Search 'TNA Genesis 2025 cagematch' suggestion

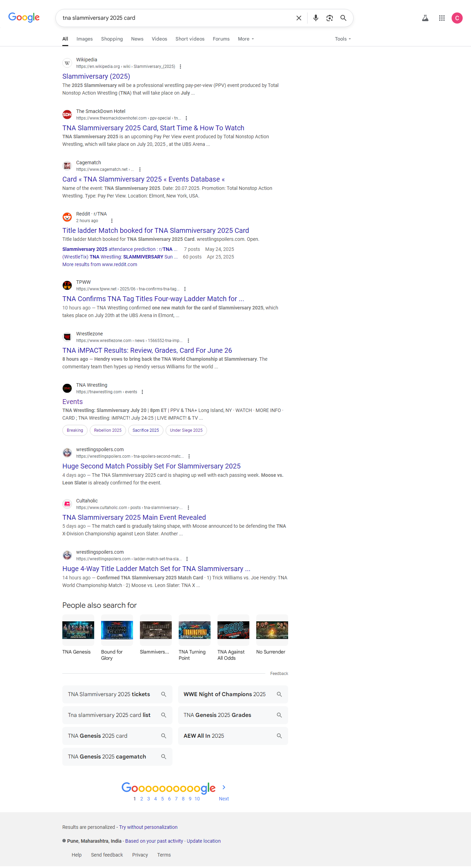(x=117, y=756)
